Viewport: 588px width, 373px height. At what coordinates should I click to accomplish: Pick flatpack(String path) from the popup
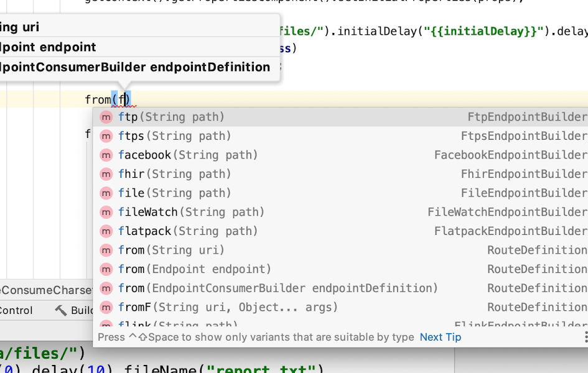pos(188,231)
